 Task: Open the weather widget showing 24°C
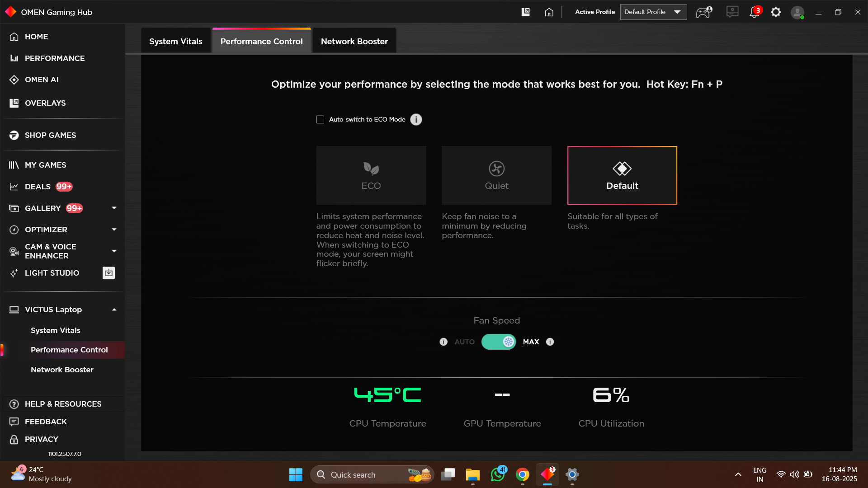(42, 474)
